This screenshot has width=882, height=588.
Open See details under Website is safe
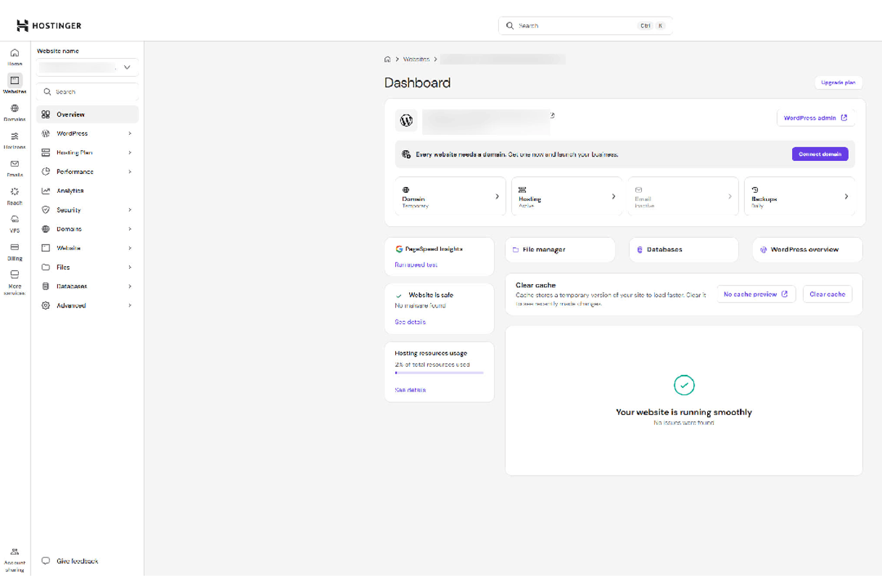[x=410, y=322]
